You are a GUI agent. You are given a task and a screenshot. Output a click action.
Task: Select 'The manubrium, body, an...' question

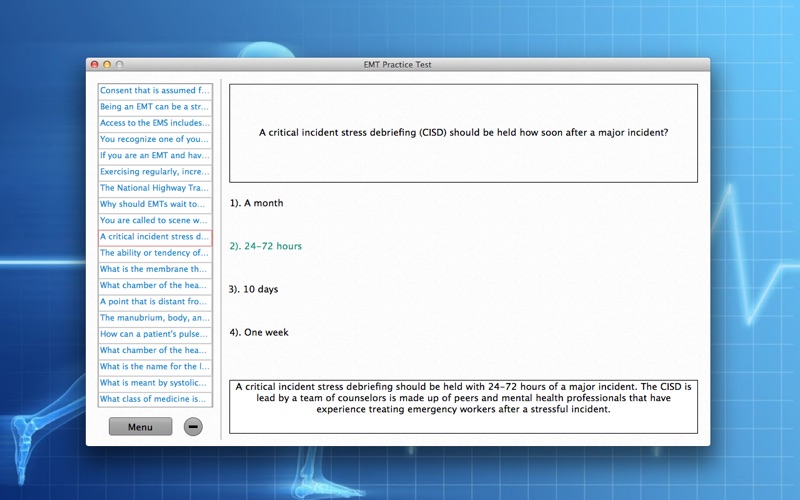155,318
